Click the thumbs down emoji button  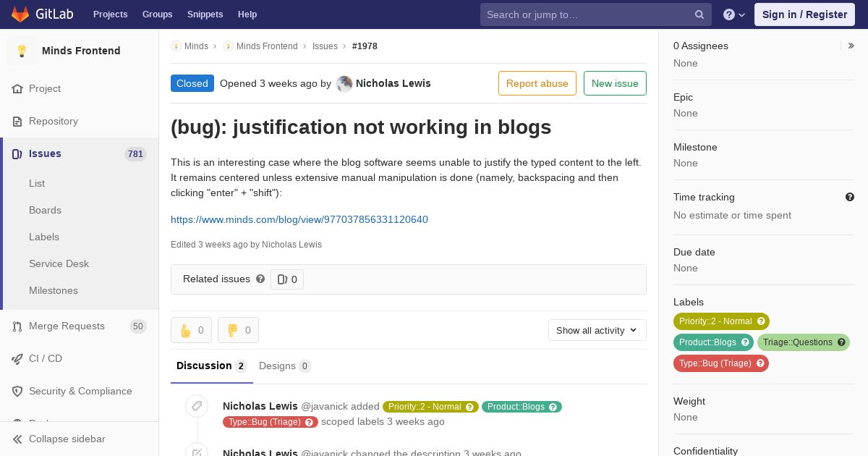tap(238, 330)
